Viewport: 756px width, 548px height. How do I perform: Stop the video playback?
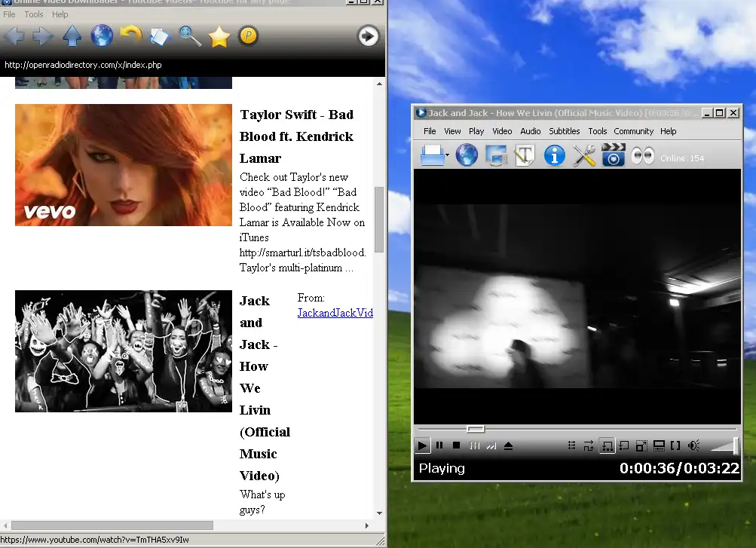pos(456,445)
